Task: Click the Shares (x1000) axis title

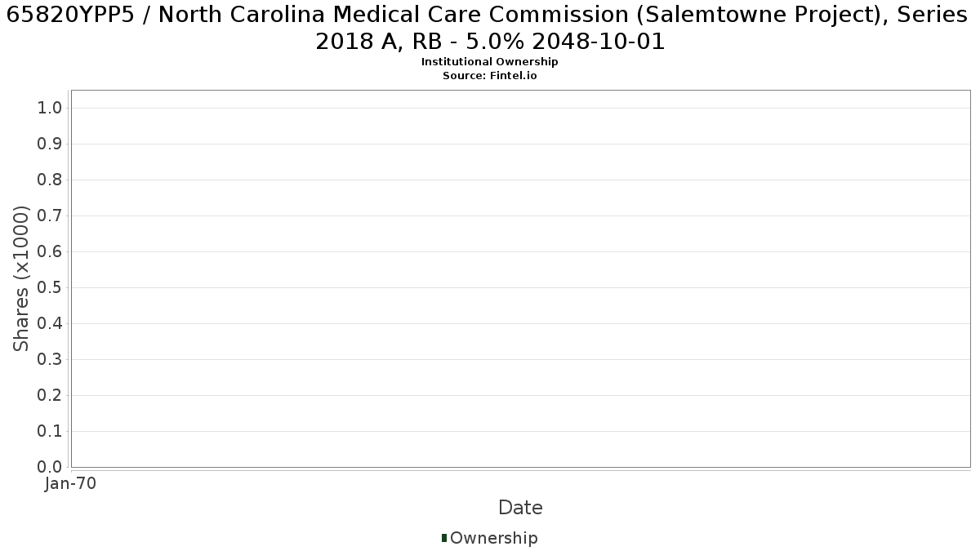Action: 21,278
